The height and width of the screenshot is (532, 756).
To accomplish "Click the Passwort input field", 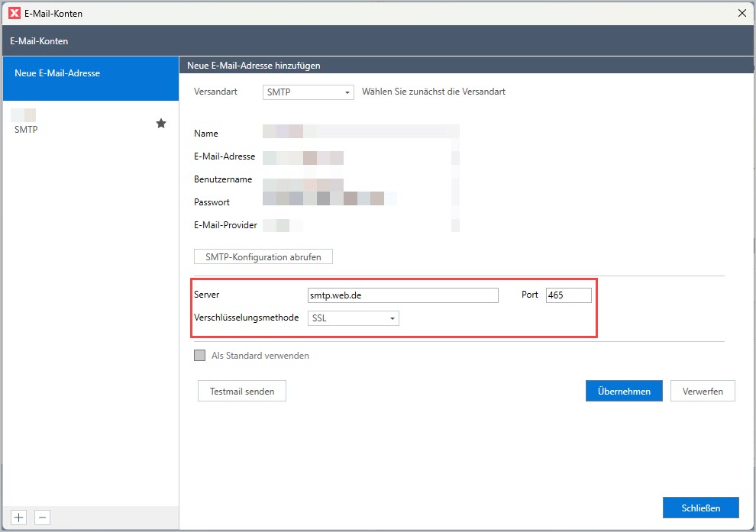I will 360,199.
